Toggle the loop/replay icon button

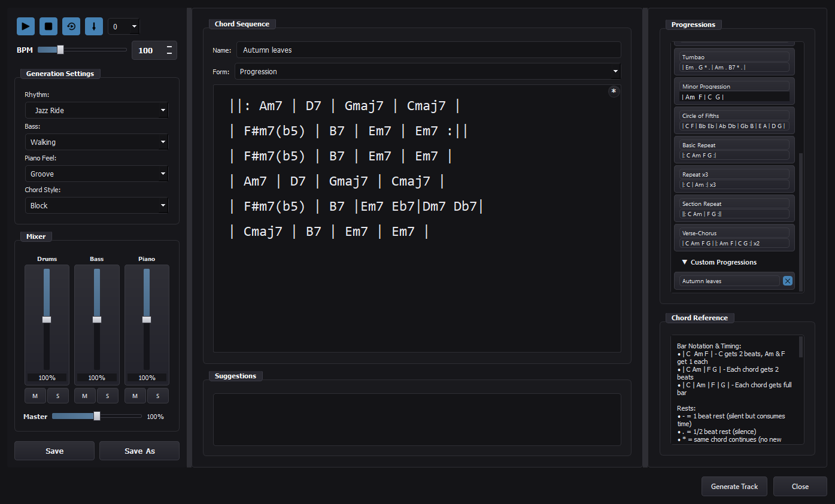tap(71, 26)
